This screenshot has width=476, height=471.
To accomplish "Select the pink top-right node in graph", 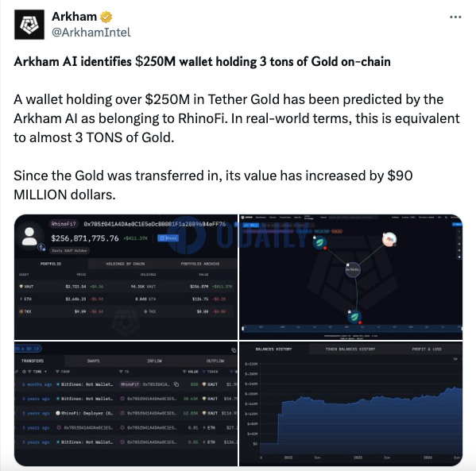I will pos(389,239).
